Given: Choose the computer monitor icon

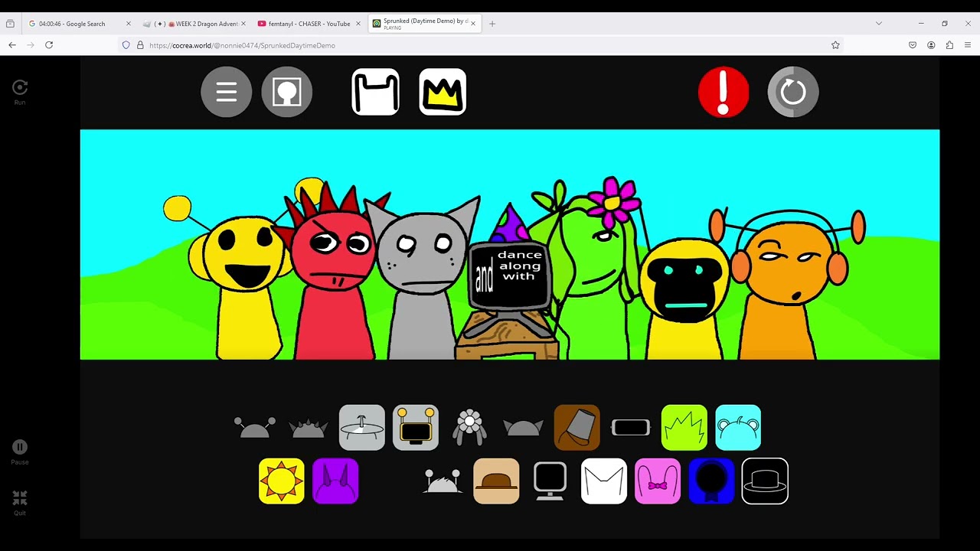Looking at the screenshot, I should 550,481.
